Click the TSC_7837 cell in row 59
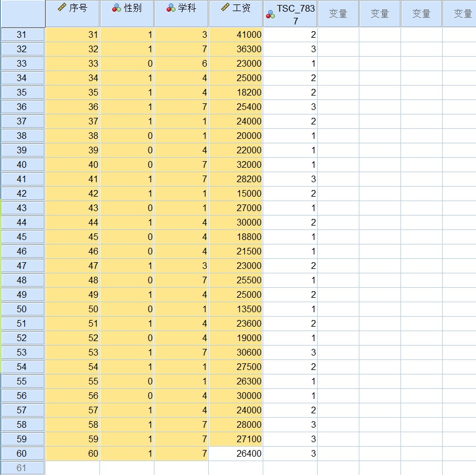Image resolution: width=476 pixels, height=475 pixels. point(290,439)
